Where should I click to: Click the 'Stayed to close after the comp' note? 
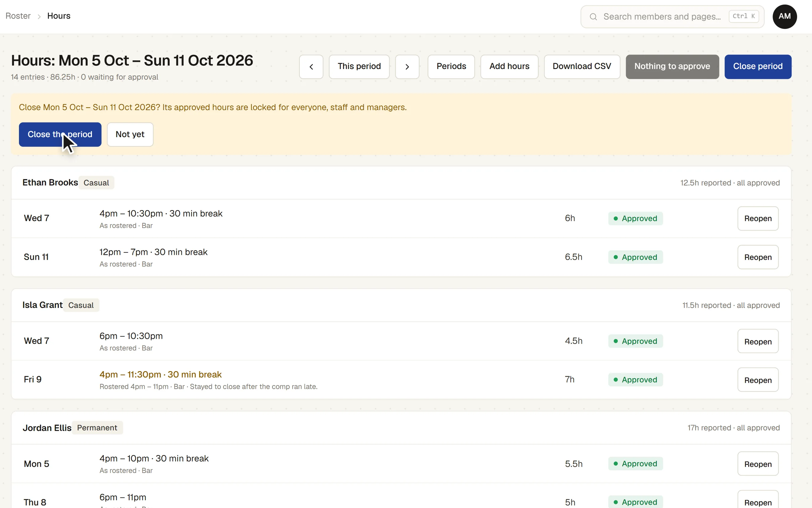[254, 387]
